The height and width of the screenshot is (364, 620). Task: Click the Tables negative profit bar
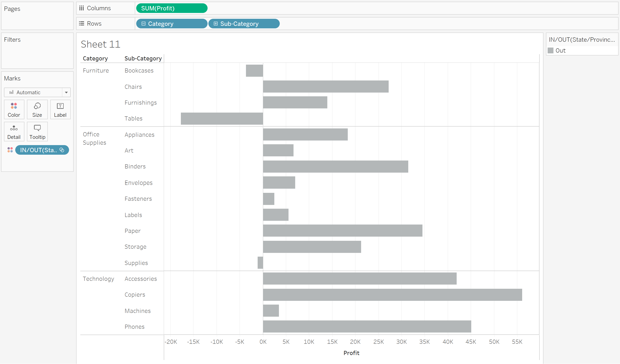pyautogui.click(x=222, y=119)
